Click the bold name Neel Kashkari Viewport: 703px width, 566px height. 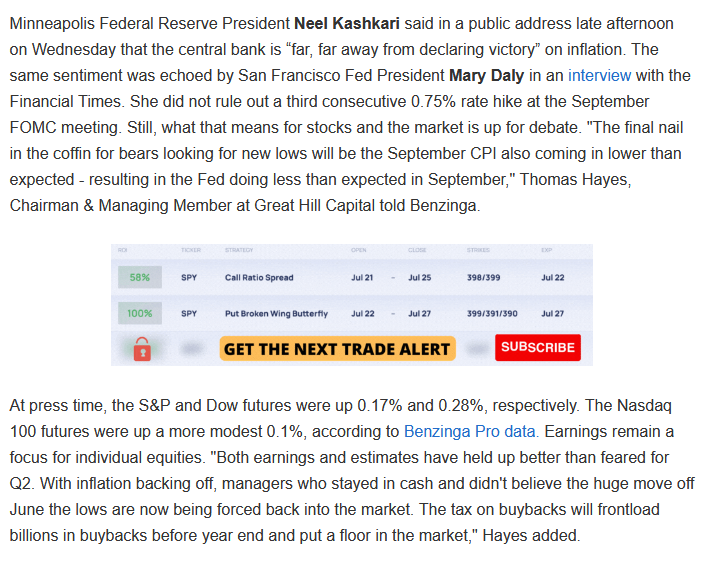(347, 23)
